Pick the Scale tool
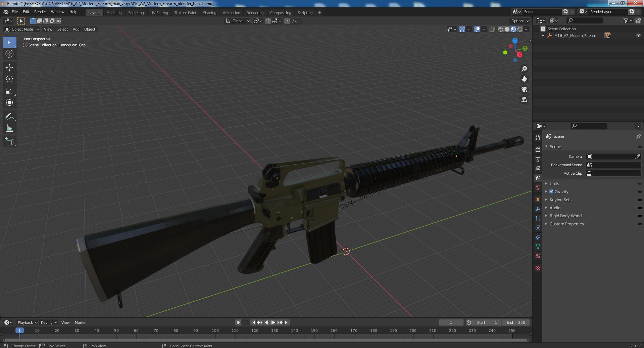This screenshot has width=644, height=348. coord(9,91)
